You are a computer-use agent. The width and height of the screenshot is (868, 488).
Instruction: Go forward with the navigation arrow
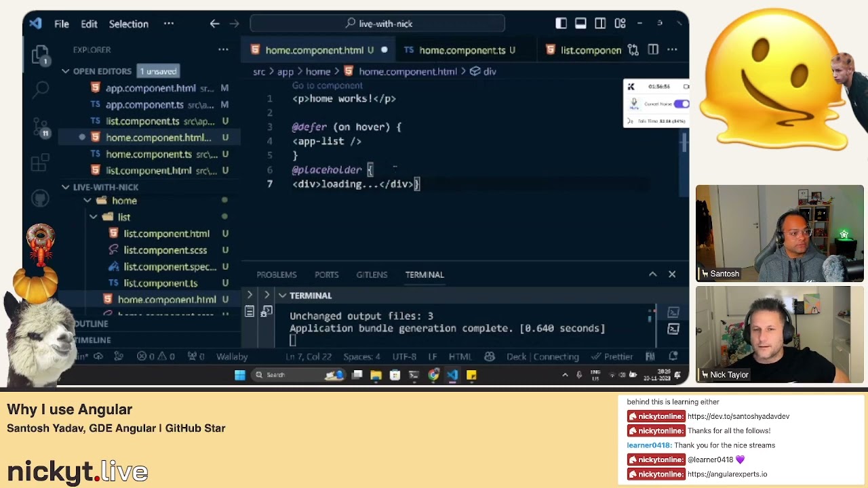pos(235,24)
